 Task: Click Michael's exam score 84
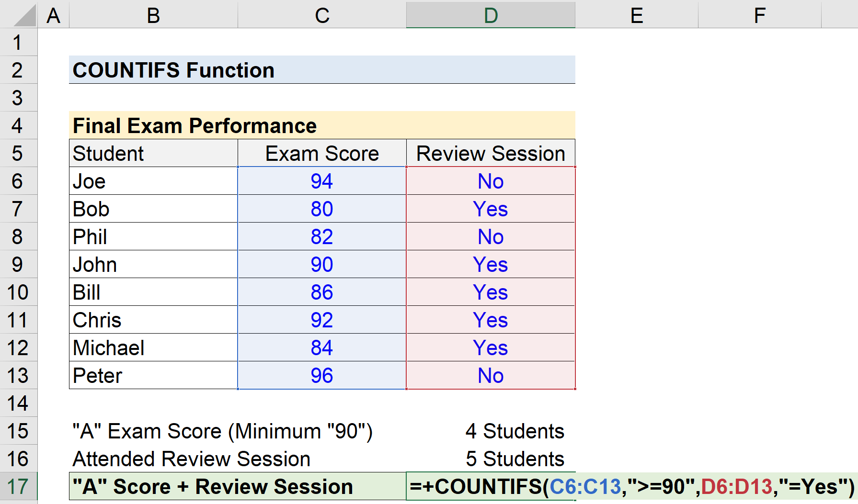coord(322,347)
